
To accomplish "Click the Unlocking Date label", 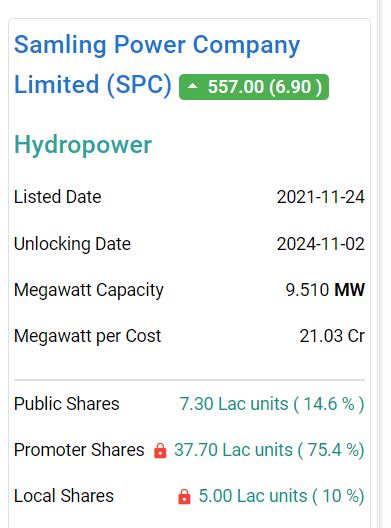I will (72, 244).
